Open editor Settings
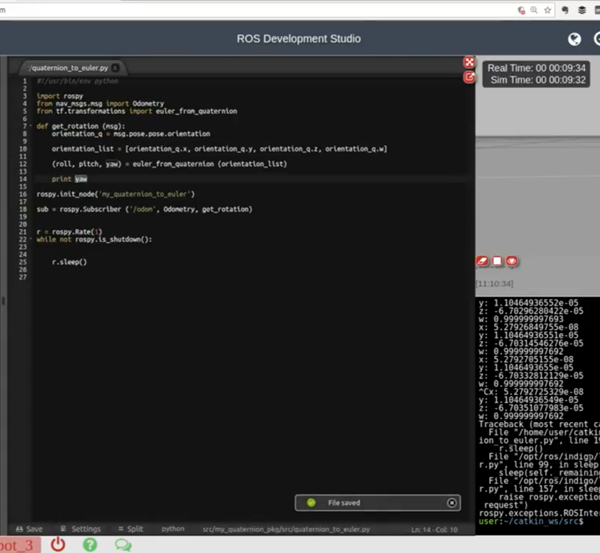The height and width of the screenshot is (553, 600). click(81, 529)
